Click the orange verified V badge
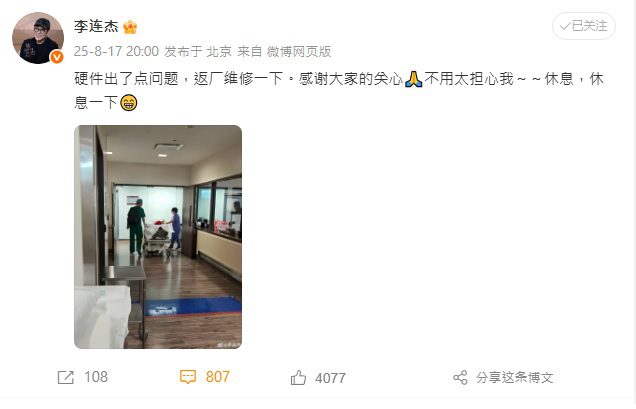 click(57, 57)
